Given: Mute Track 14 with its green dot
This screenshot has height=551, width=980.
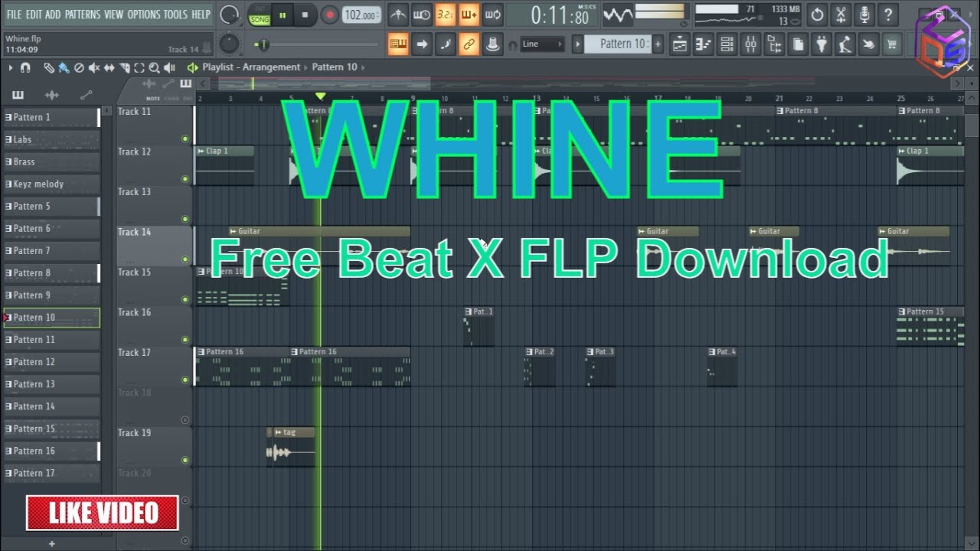Looking at the screenshot, I should click(185, 259).
